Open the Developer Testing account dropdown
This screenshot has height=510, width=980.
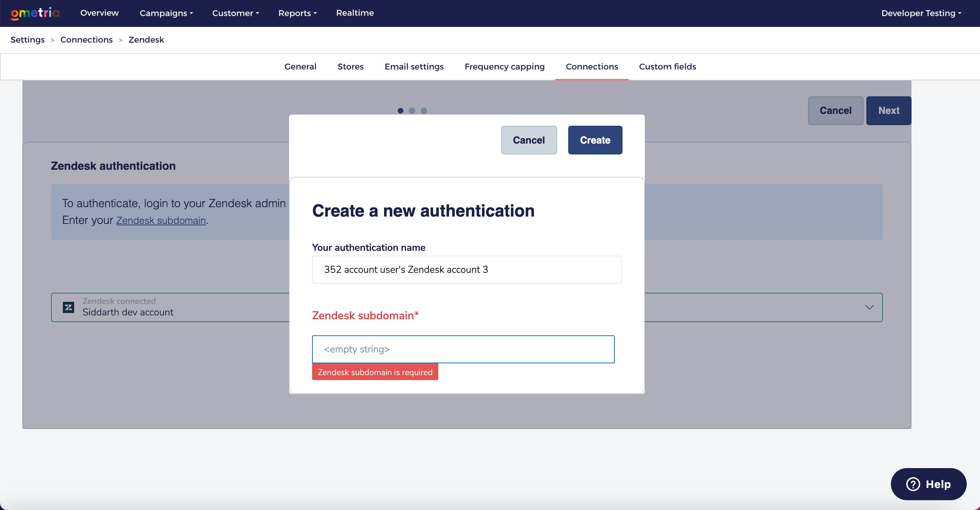pos(921,13)
